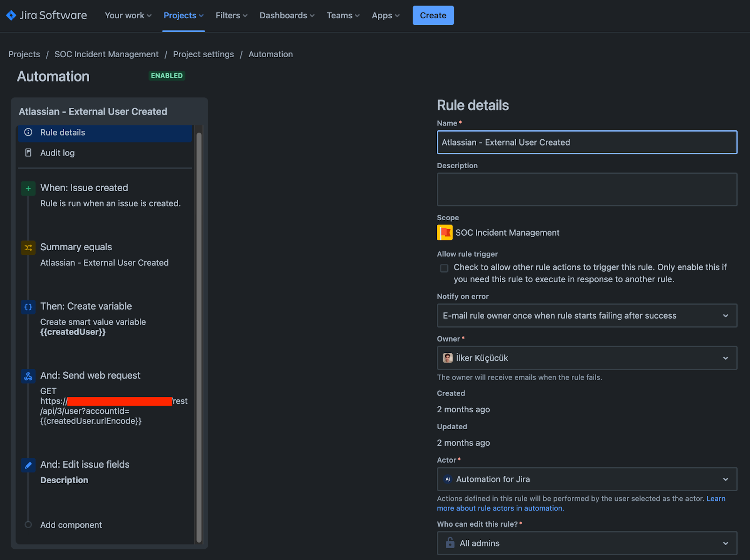The width and height of the screenshot is (750, 560).
Task: Click into the Description text field
Action: coord(586,189)
